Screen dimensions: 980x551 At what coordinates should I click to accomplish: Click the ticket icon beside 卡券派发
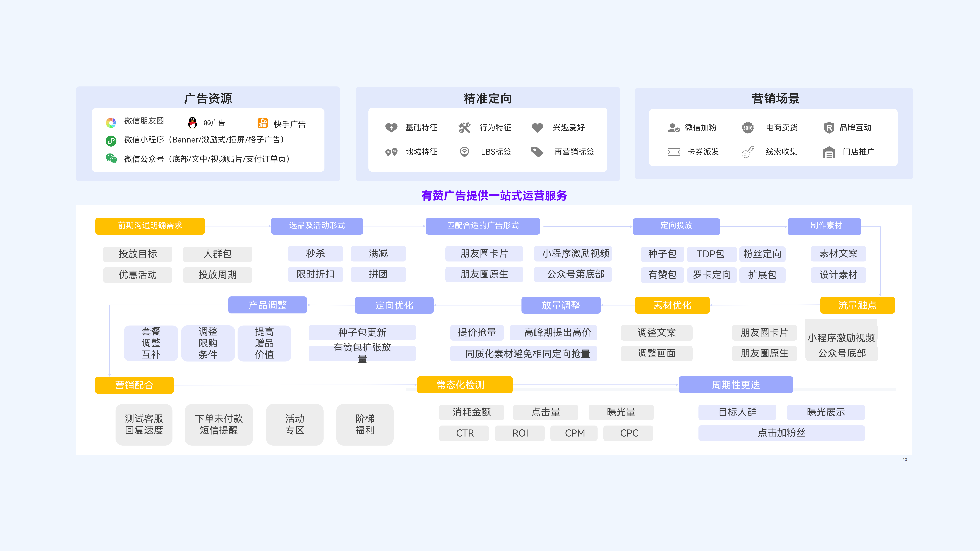pos(674,152)
